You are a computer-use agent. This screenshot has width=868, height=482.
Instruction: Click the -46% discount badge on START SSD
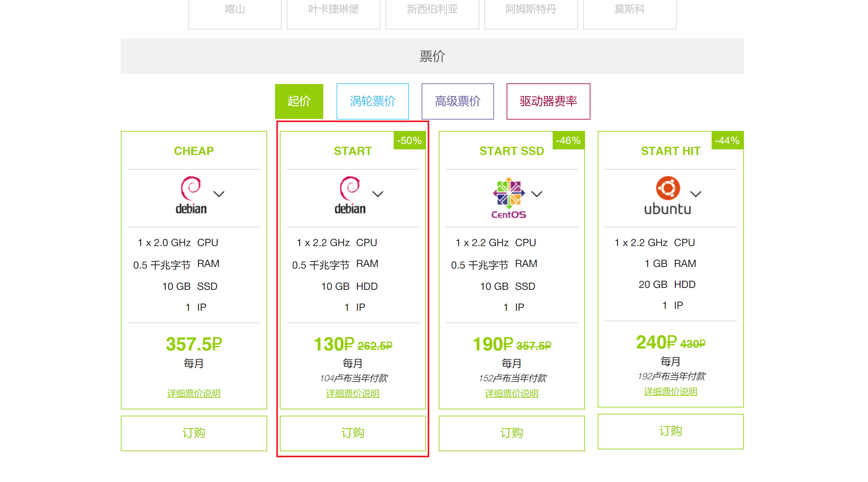[x=568, y=140]
